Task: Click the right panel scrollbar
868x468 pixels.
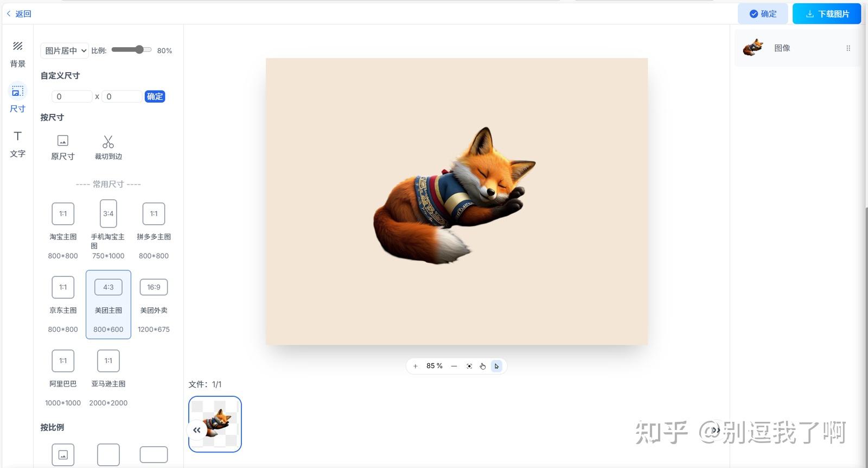Action: coord(866,337)
